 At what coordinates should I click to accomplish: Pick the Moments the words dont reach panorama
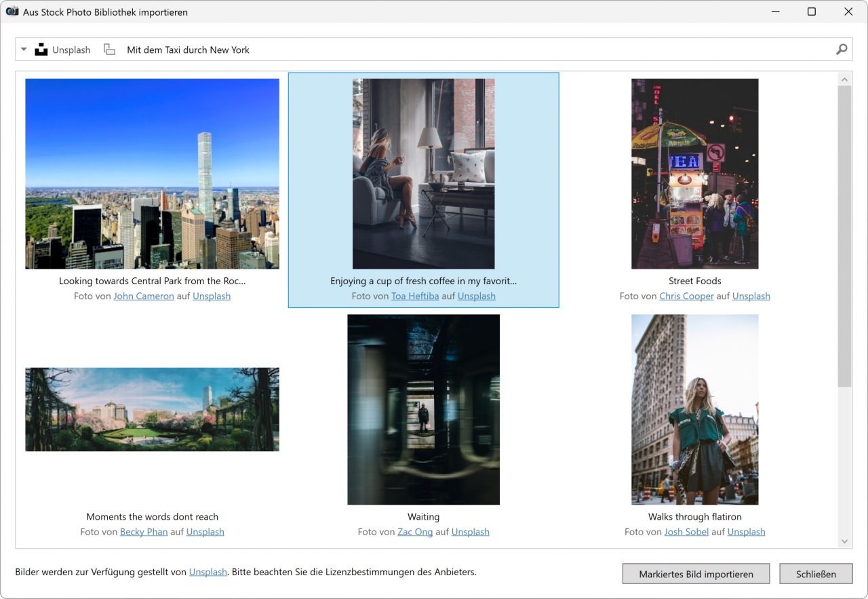pyautogui.click(x=152, y=409)
